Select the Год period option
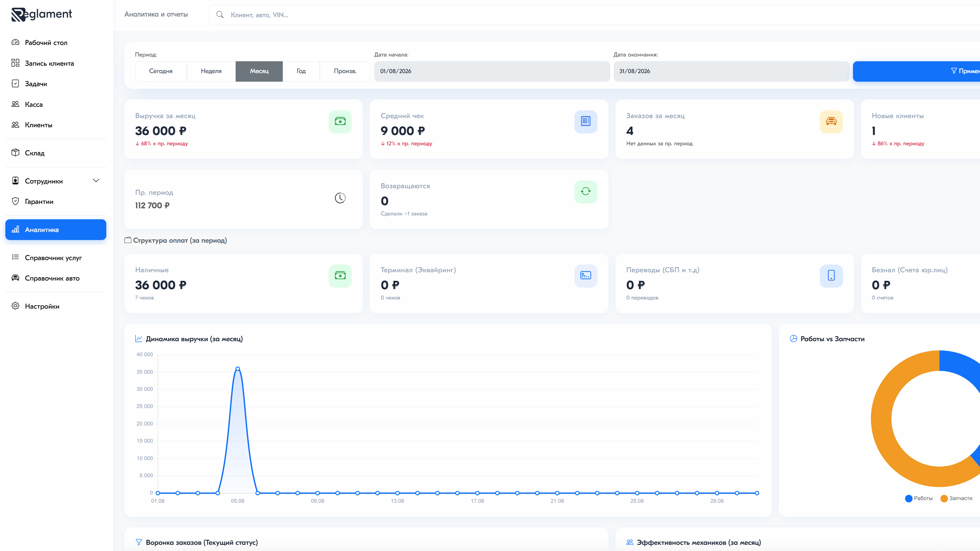Screen dimensions: 980x551 click(301, 71)
